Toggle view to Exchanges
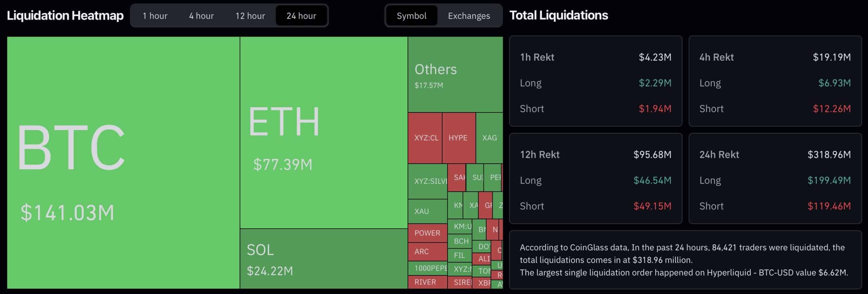 [469, 16]
